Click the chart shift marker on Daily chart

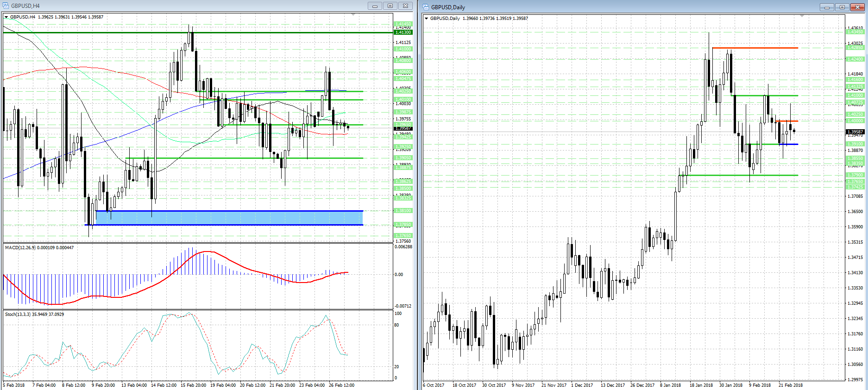coord(802,16)
